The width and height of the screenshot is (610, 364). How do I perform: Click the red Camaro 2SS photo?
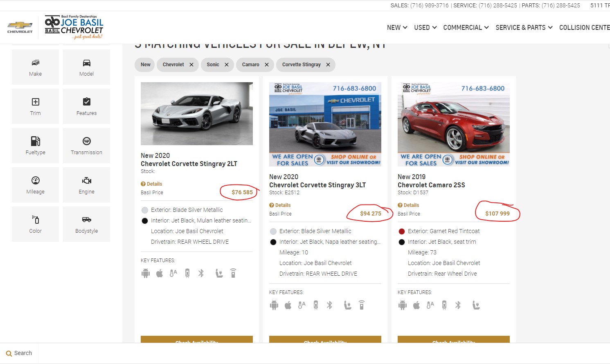click(x=454, y=124)
